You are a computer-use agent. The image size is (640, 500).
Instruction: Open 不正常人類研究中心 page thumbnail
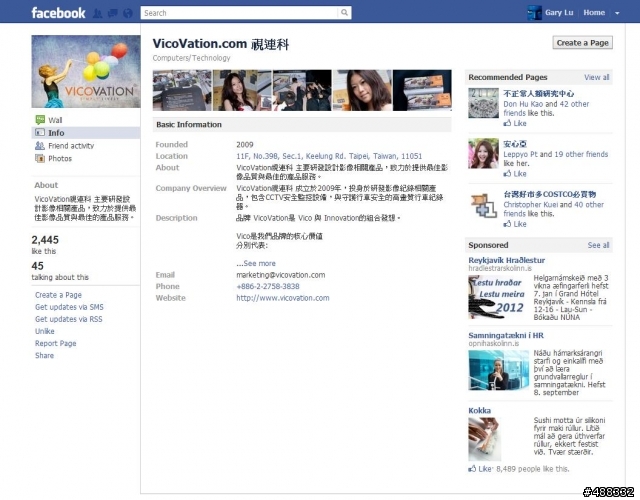coord(483,103)
